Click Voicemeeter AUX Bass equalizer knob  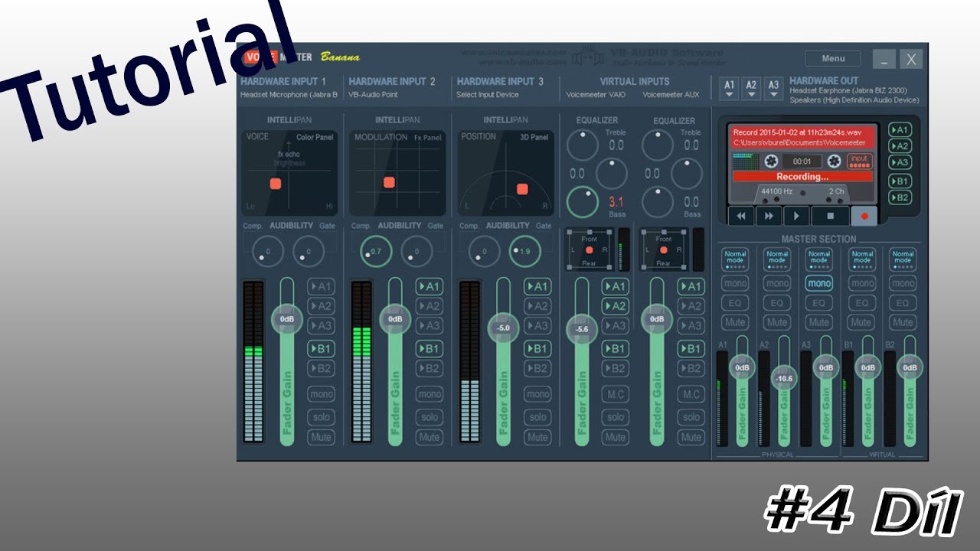pos(658,202)
